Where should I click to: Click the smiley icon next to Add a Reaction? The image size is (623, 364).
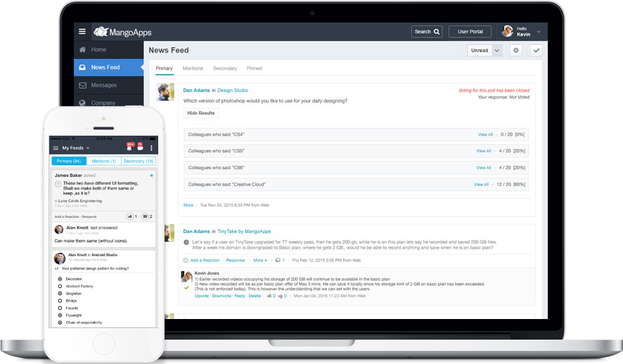(x=186, y=261)
